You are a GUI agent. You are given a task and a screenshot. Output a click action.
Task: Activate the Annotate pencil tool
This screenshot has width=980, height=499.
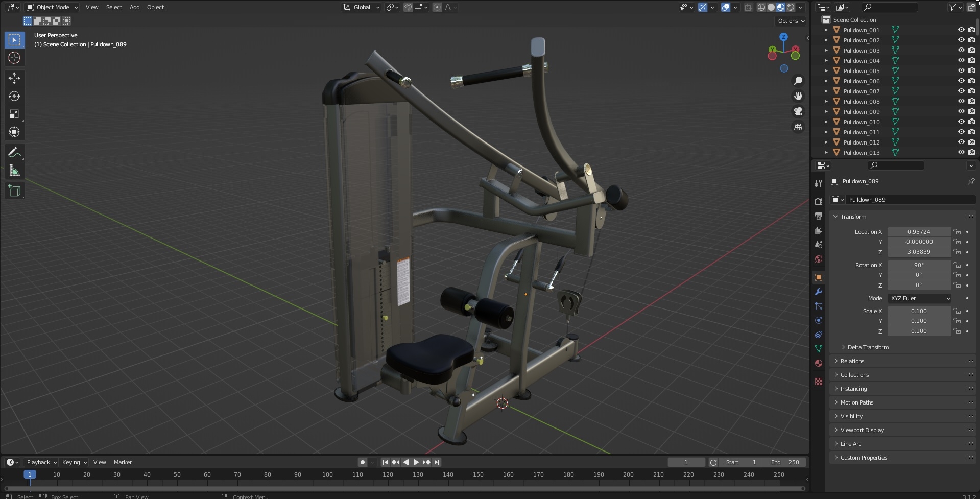click(x=14, y=152)
